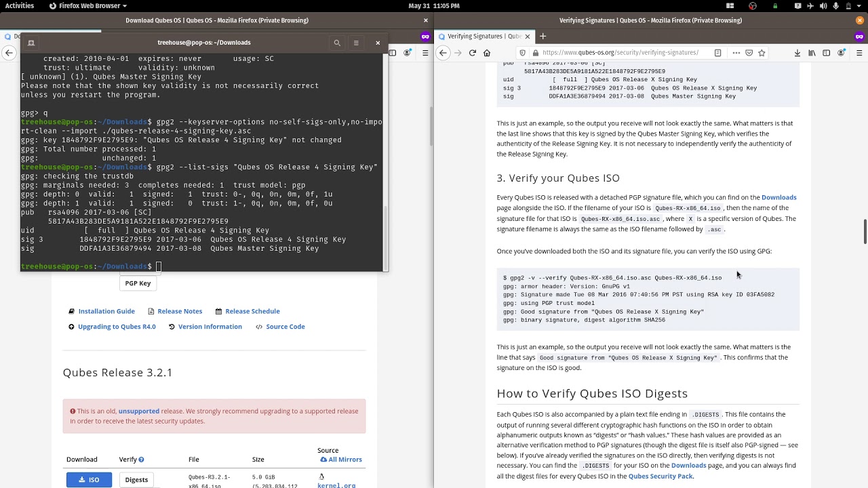Download the Qubes R3.2.1 ISO
The image size is (868, 488).
[x=89, y=480]
